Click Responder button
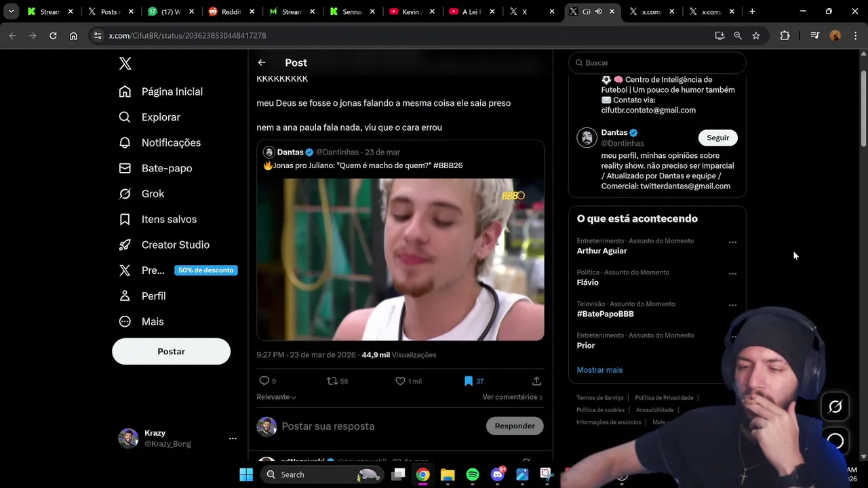Viewport: 868px width, 488px height. (515, 426)
